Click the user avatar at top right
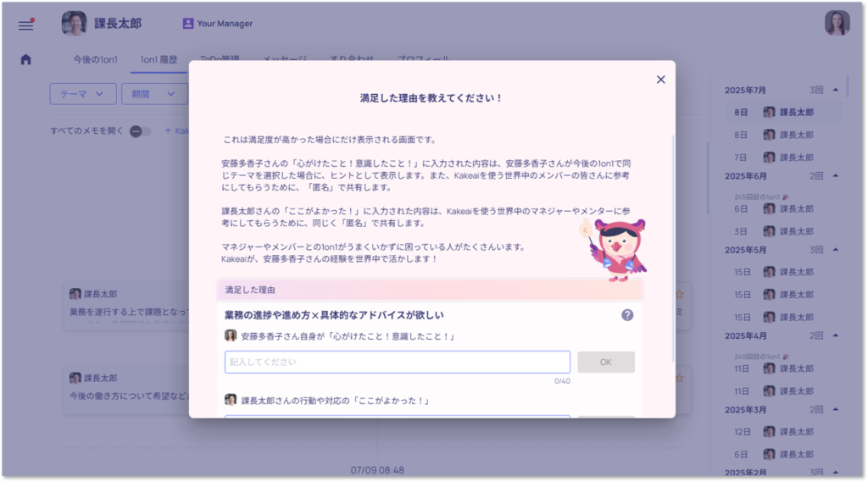 click(x=837, y=23)
